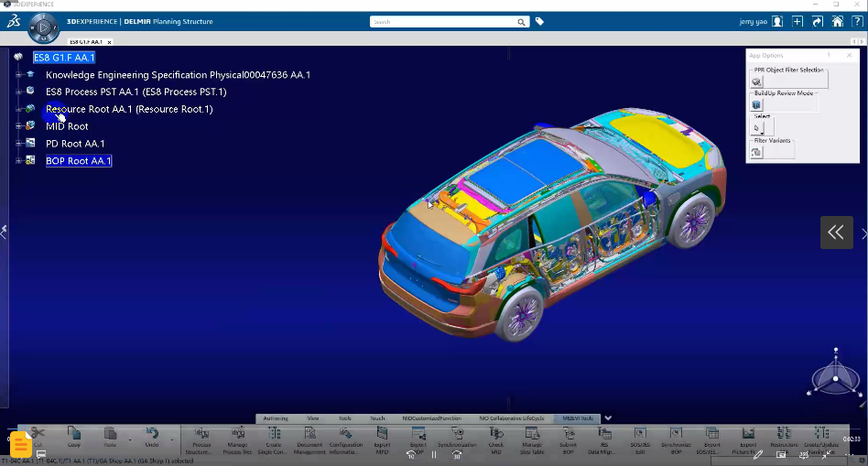Select BOP Root AA.1 tree item

pos(79,161)
